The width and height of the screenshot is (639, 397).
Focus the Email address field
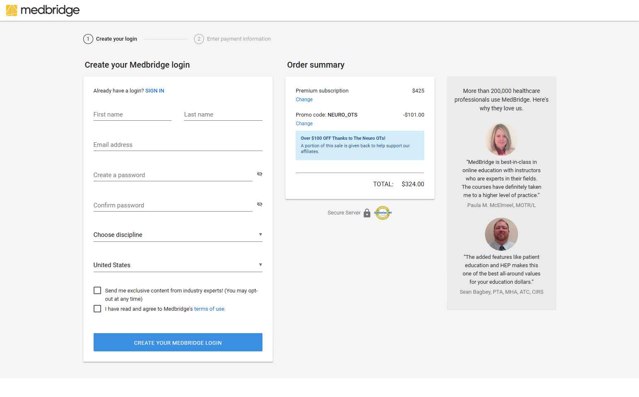pos(178,145)
